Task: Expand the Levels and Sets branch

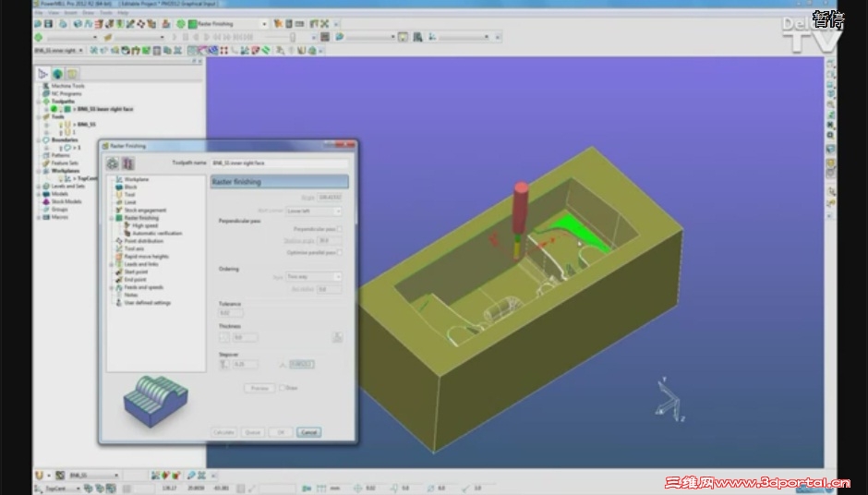Action: (39, 187)
